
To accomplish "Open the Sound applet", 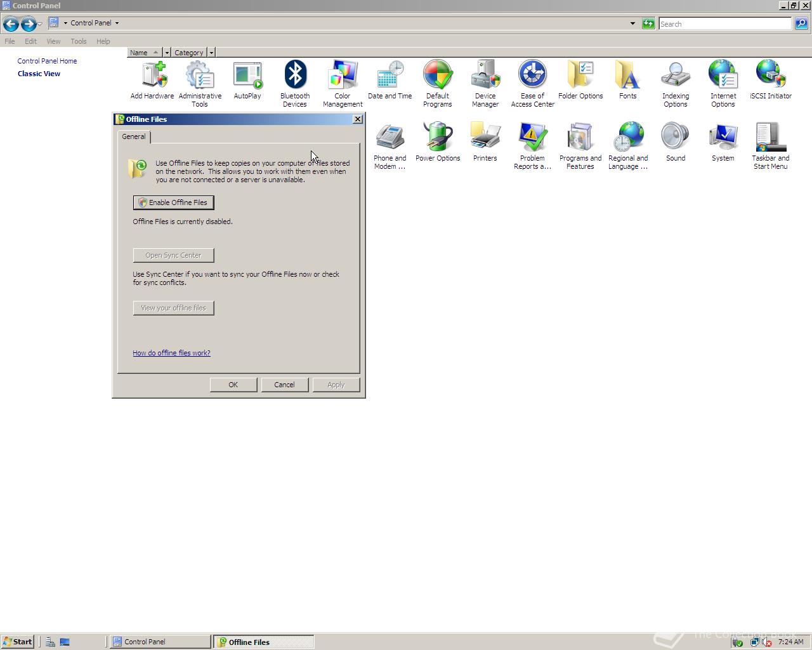I will 676,142.
